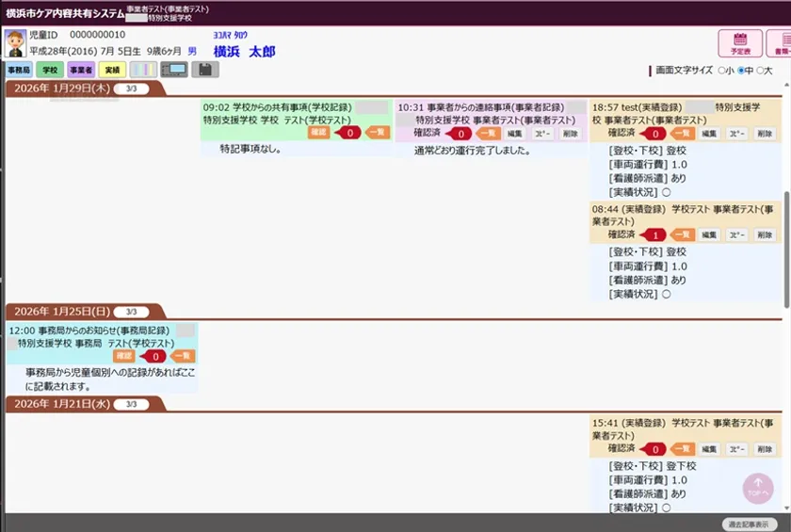Click the vertical scrollbar down arrow
The width and height of the screenshot is (791, 532).
click(x=786, y=508)
